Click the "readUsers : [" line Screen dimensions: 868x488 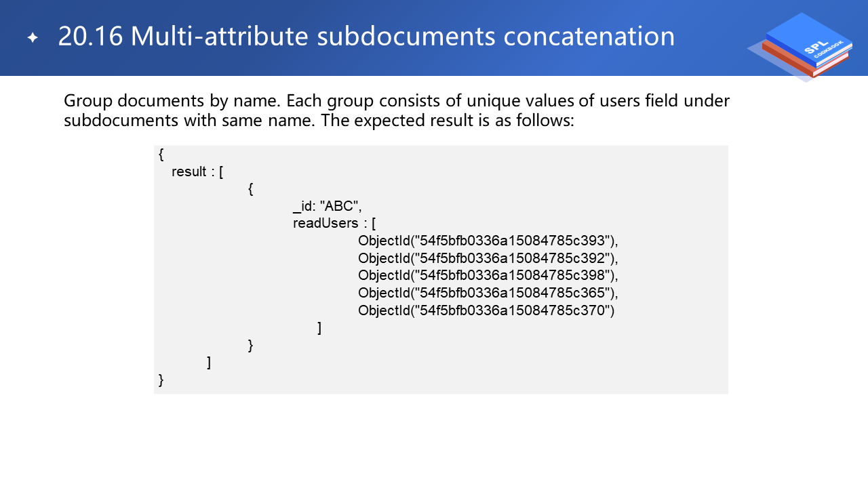click(334, 224)
